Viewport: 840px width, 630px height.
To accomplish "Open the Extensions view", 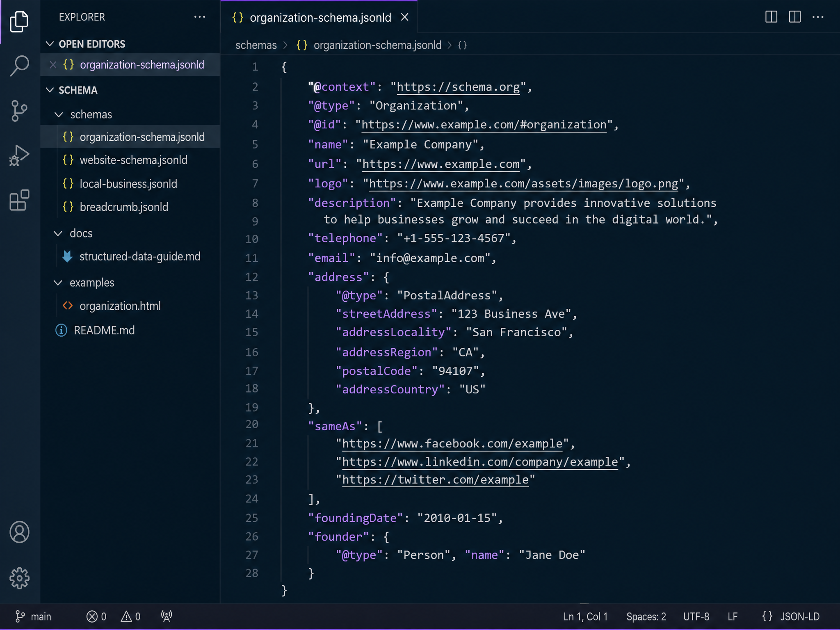I will [x=19, y=200].
